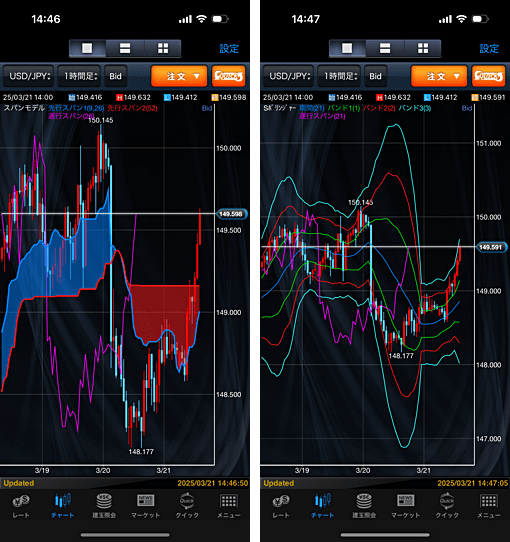The width and height of the screenshot is (510, 542).
Task: Open 注文 order dropdown in left screen
Action: (x=179, y=76)
